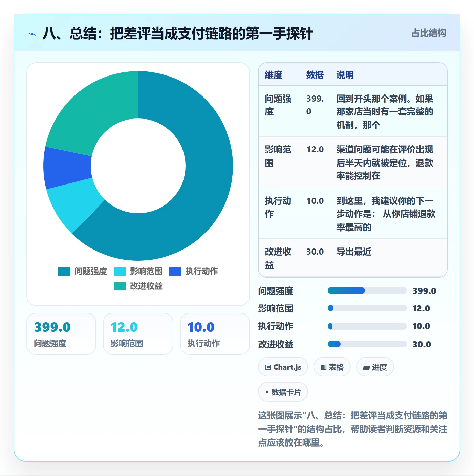
Task: Click the 数据 table column header
Action: (315, 75)
